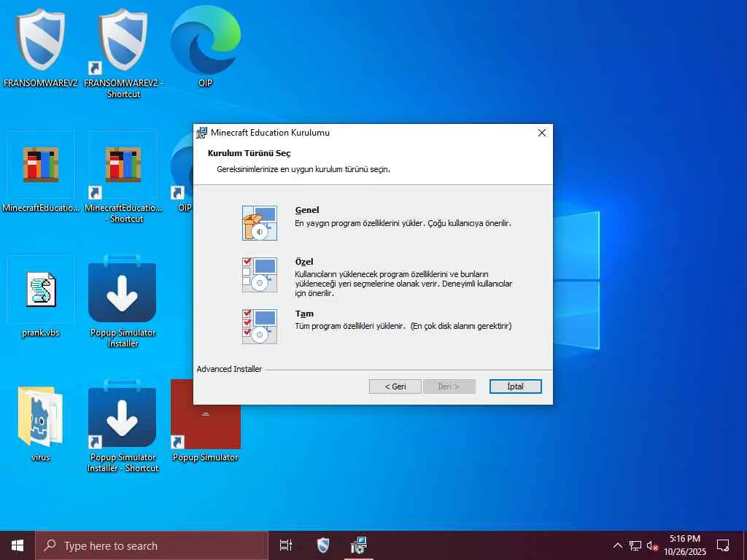Click the installer icon in dialog title bar

click(x=202, y=133)
